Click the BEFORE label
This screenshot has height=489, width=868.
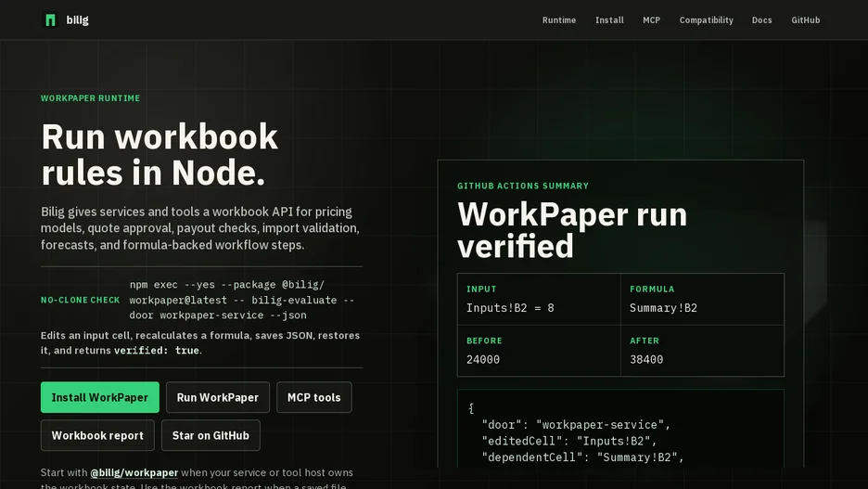484,341
